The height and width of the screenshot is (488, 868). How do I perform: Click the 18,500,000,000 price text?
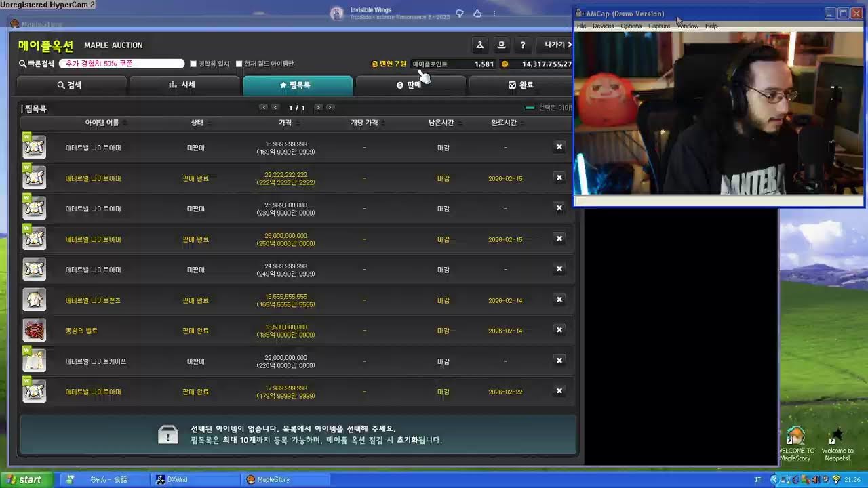point(285,327)
